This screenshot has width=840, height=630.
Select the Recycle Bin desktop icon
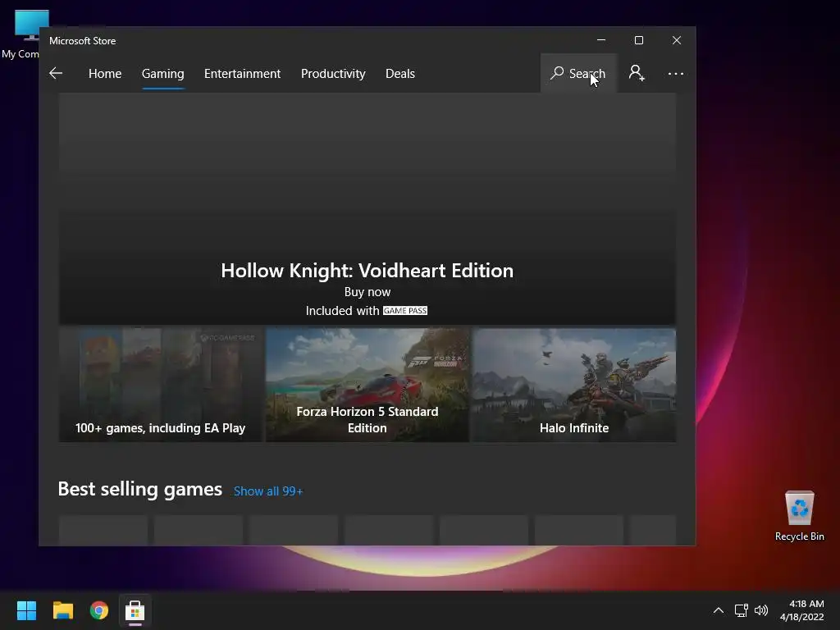799,515
